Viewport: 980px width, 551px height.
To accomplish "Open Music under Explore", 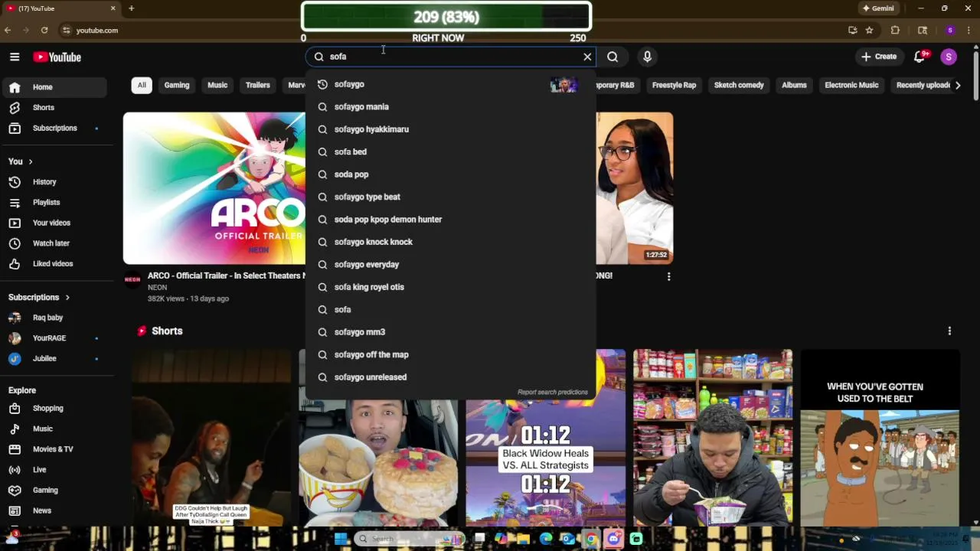I will 54,429.
